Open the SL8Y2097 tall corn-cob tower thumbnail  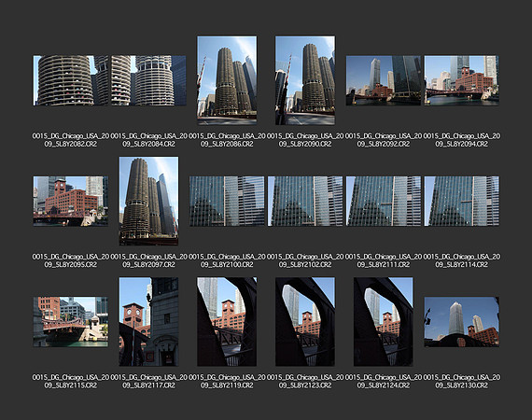point(148,201)
